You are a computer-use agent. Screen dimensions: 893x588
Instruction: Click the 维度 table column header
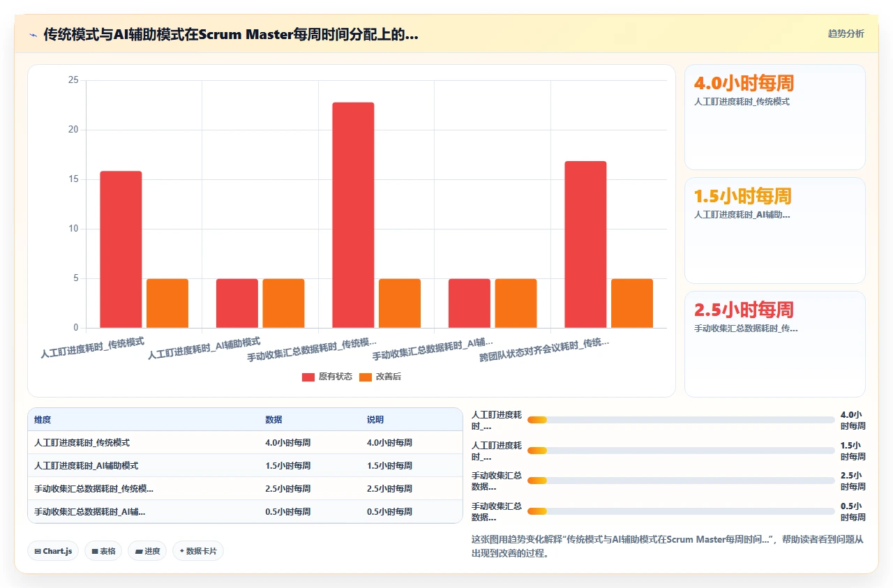click(x=43, y=420)
